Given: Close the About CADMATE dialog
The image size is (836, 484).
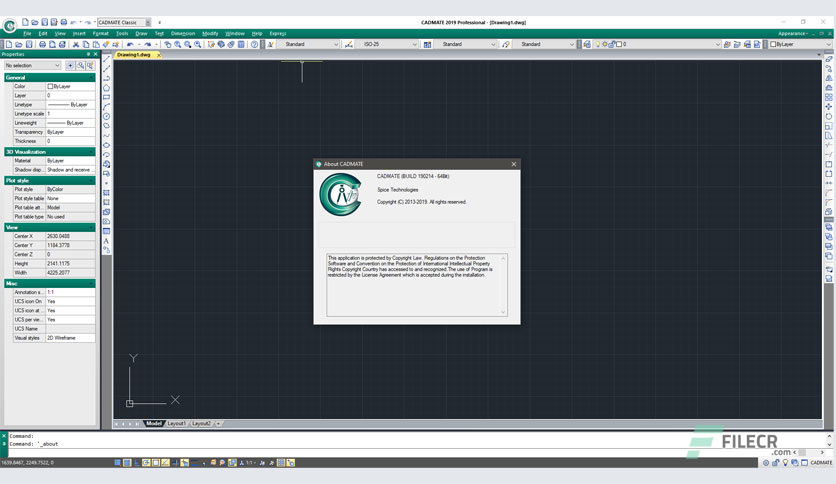Looking at the screenshot, I should click(513, 164).
